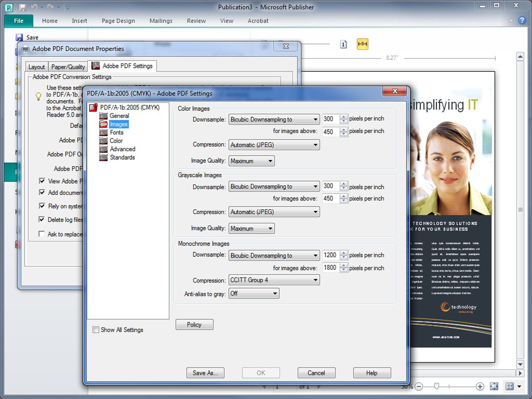The image size is (532, 399).
Task: Click the PDF/A-1b:2005 (CMYK) root folder icon
Action: [94, 107]
